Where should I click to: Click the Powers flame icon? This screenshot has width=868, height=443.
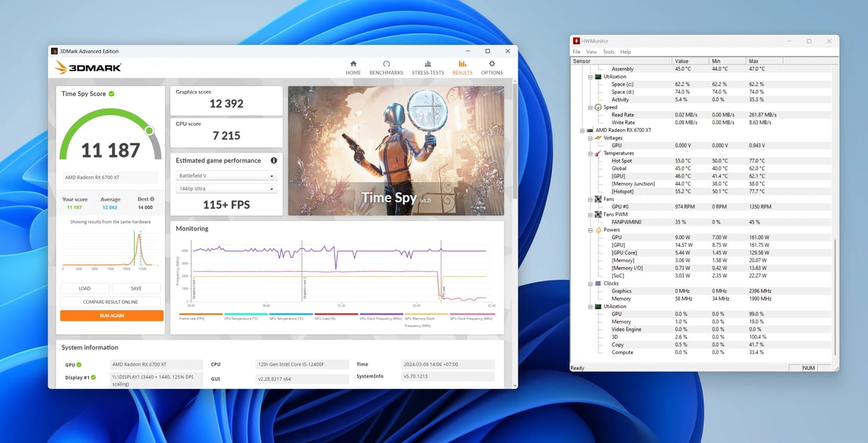(x=598, y=230)
